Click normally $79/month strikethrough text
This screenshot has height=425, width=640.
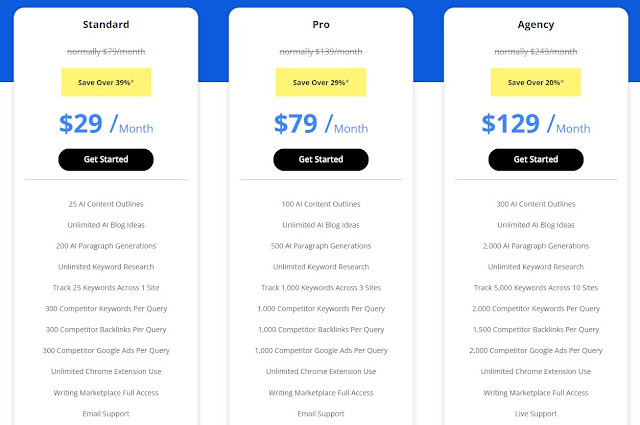coord(106,52)
